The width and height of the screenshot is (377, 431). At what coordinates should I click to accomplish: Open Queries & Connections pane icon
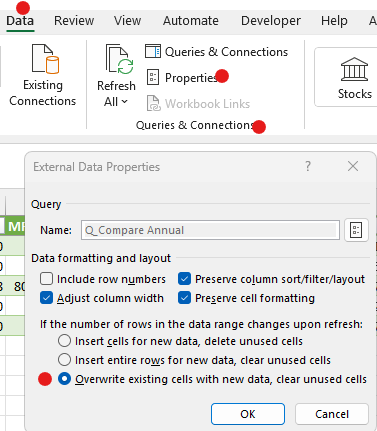[153, 51]
